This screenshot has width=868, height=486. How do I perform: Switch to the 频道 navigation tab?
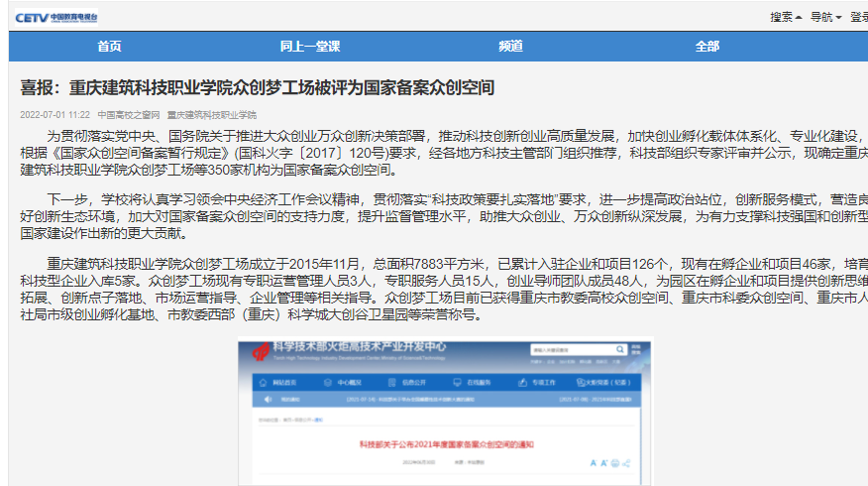coord(510,47)
